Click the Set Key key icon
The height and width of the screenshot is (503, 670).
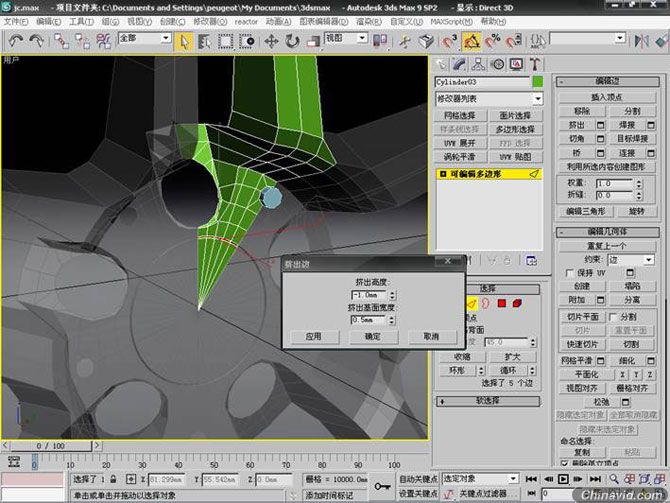(x=382, y=486)
